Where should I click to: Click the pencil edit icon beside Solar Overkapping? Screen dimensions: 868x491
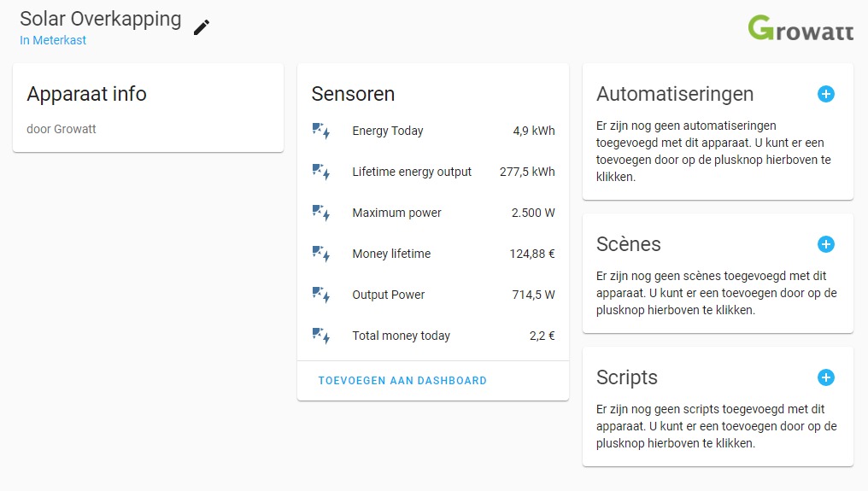click(202, 27)
